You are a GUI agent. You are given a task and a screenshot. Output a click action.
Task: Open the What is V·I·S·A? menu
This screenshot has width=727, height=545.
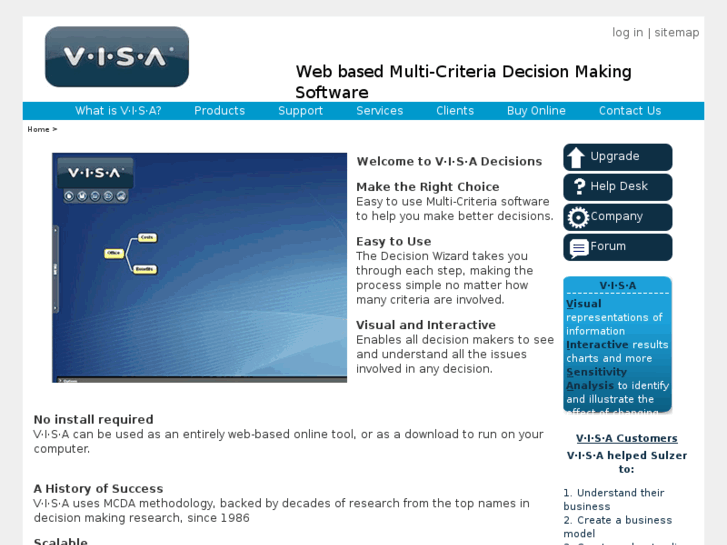118,111
